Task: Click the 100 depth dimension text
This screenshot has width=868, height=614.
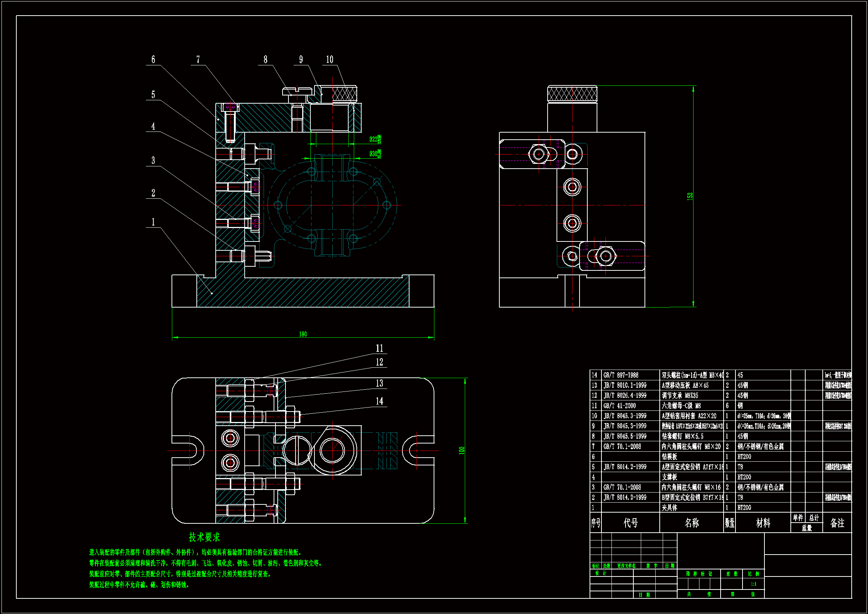Action: 461,450
